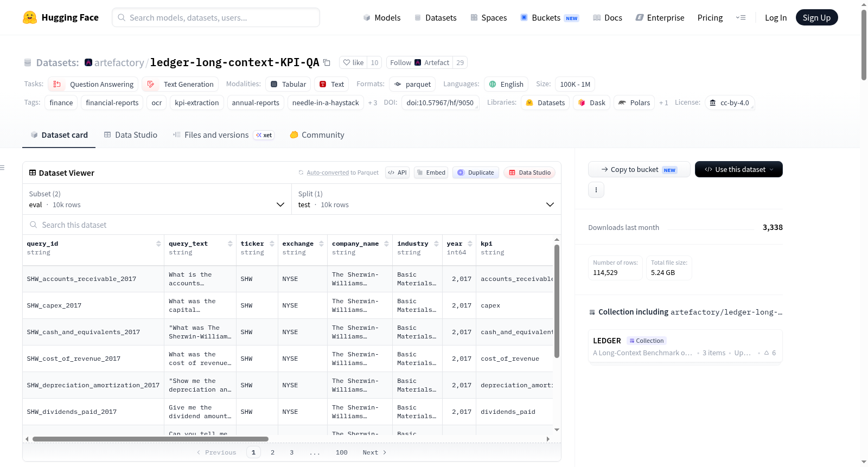Select the Question Answering task tag
This screenshot has height=467, width=868.
pyautogui.click(x=93, y=84)
